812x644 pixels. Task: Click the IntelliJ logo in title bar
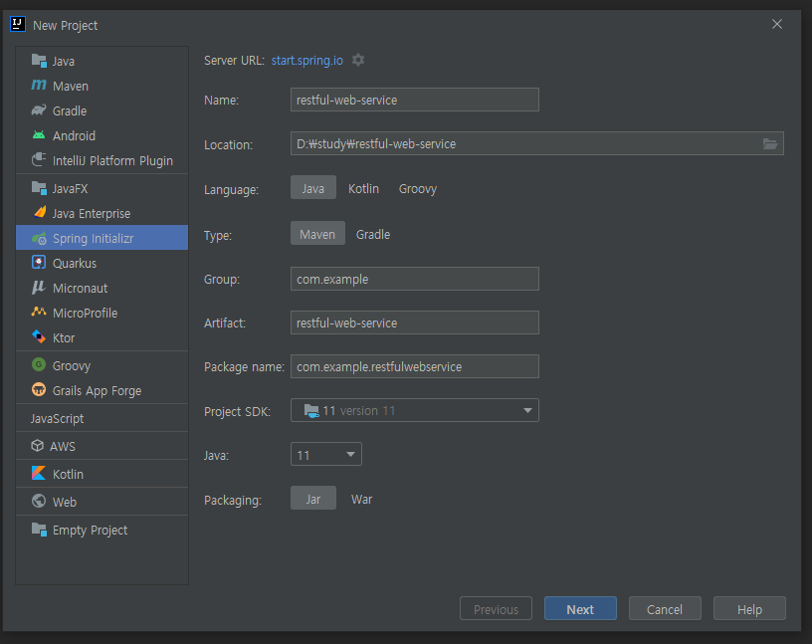tap(18, 24)
